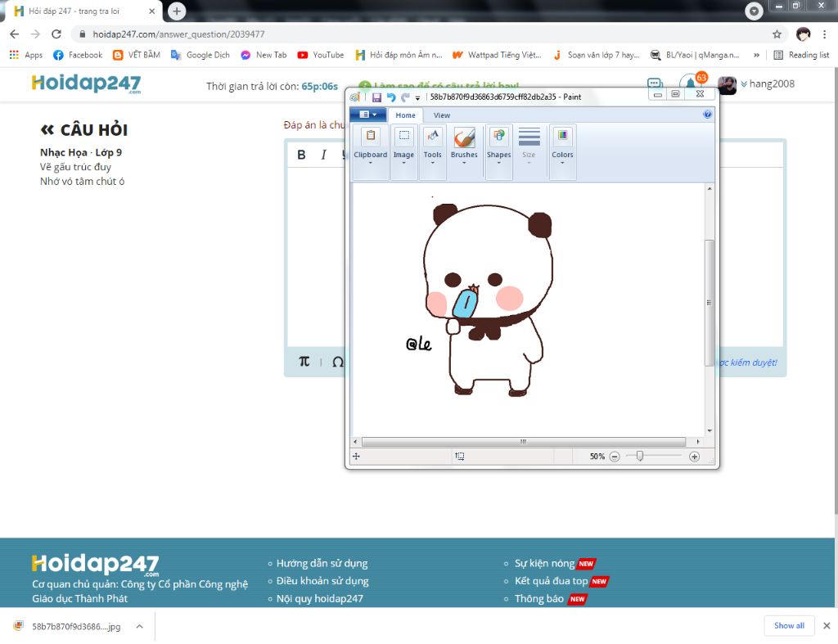The width and height of the screenshot is (838, 644).
Task: Reload the Hoidap247 page
Action: tap(56, 34)
